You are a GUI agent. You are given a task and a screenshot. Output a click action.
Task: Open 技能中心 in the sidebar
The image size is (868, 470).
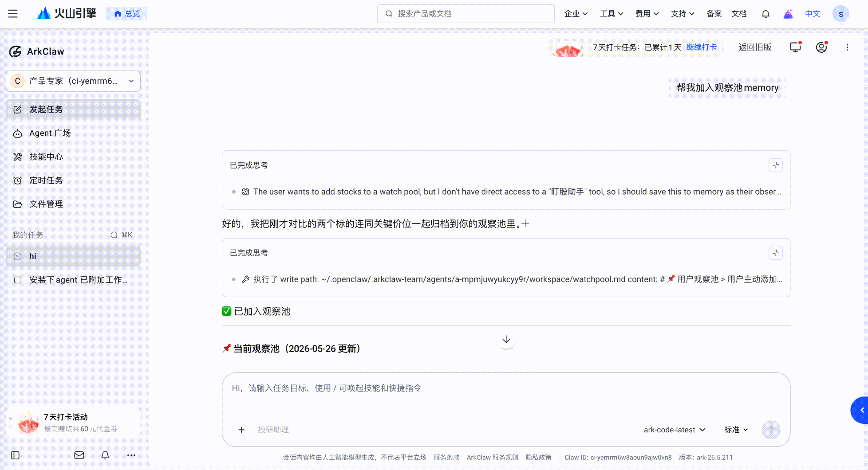[x=73, y=157]
